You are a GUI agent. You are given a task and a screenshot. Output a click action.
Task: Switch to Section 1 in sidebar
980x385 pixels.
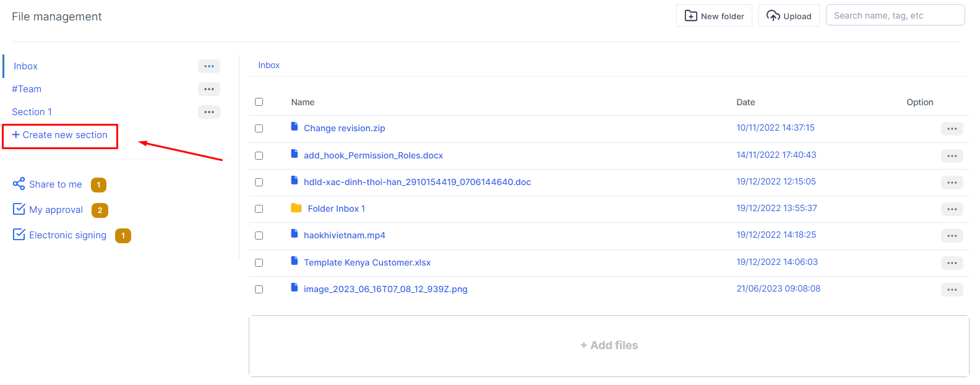(x=32, y=112)
